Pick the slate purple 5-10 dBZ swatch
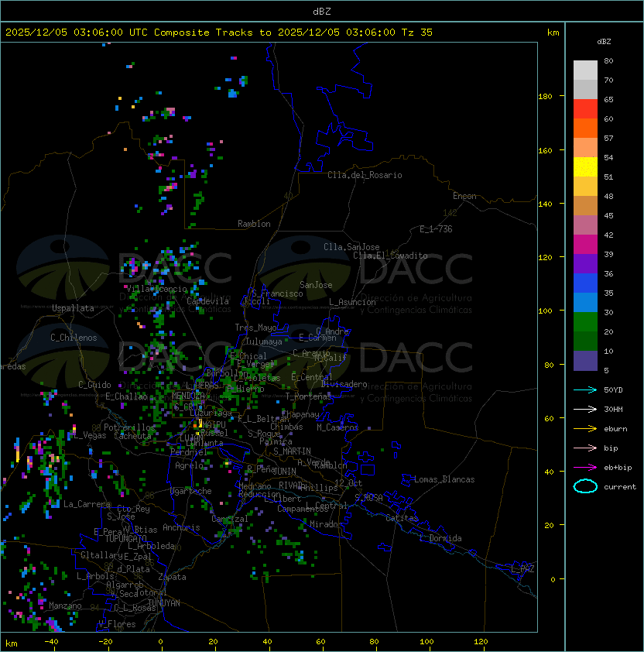Screen dimensions: 644x652 585,361
